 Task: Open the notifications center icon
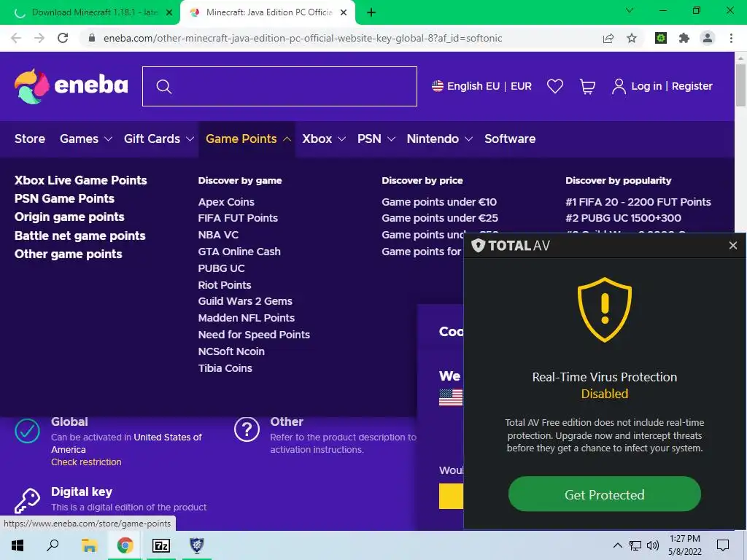[x=723, y=545]
